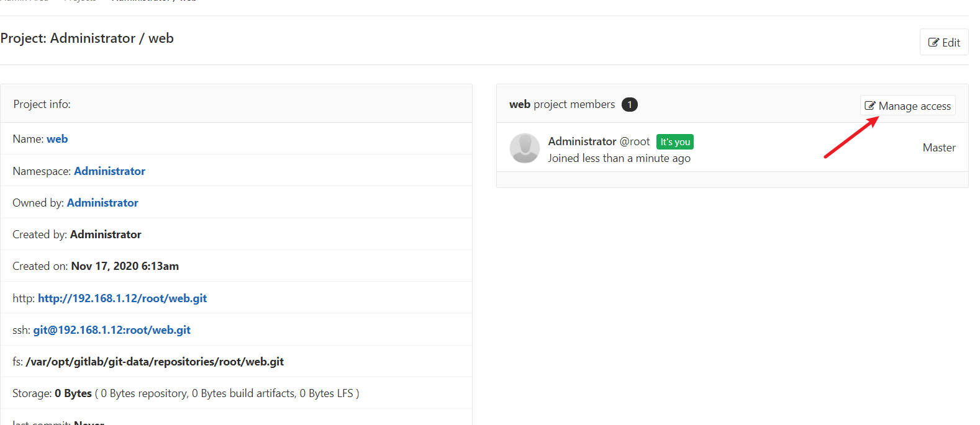Viewport: 980px width, 425px height.
Task: Click the "web project members" panel title
Action: click(562, 104)
